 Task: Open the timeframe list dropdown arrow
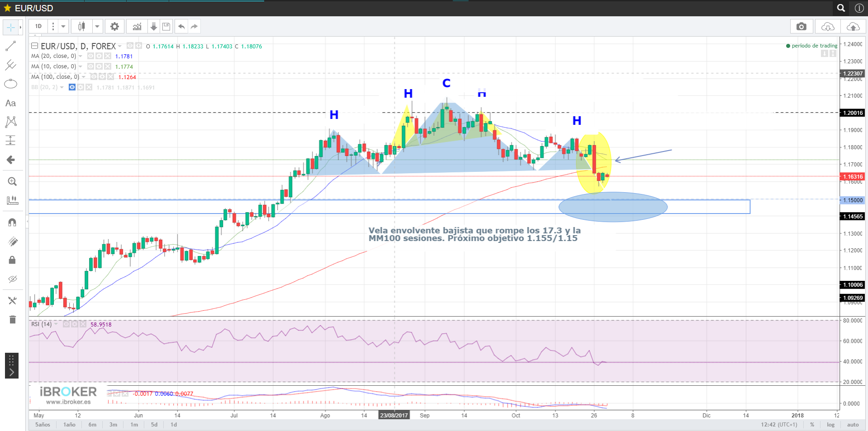63,26
